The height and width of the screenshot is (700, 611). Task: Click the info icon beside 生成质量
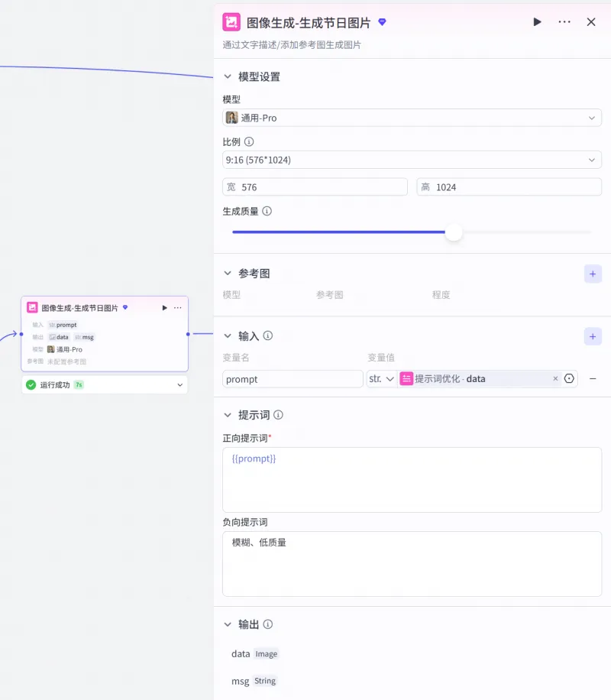tap(267, 211)
